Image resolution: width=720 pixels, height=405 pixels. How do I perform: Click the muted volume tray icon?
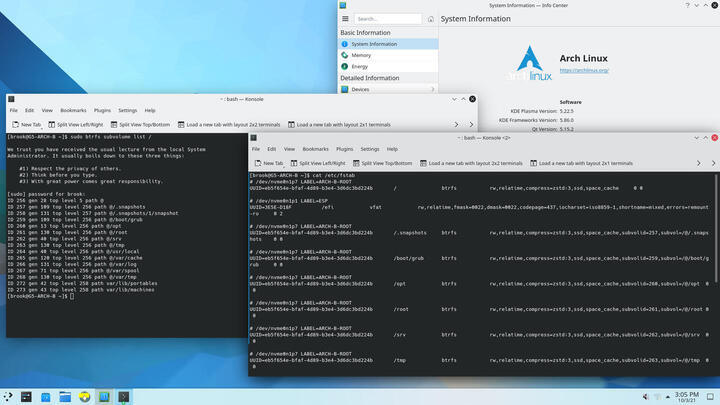(x=646, y=397)
